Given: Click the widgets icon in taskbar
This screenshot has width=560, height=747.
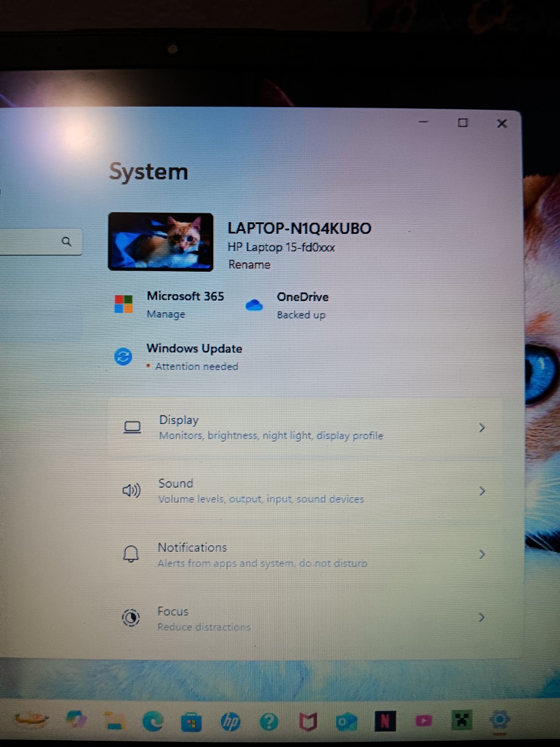Looking at the screenshot, I should pyautogui.click(x=31, y=719).
